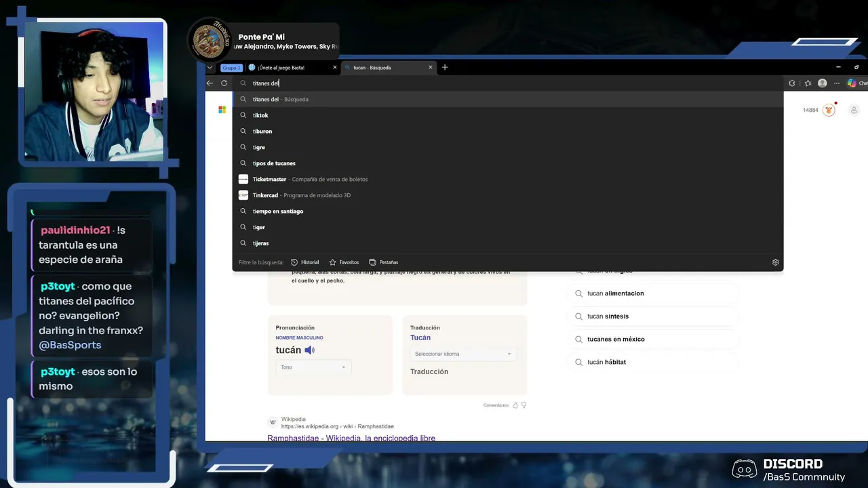Select the Grupo 3 tab group label
The height and width of the screenshot is (488, 868).
(231, 68)
